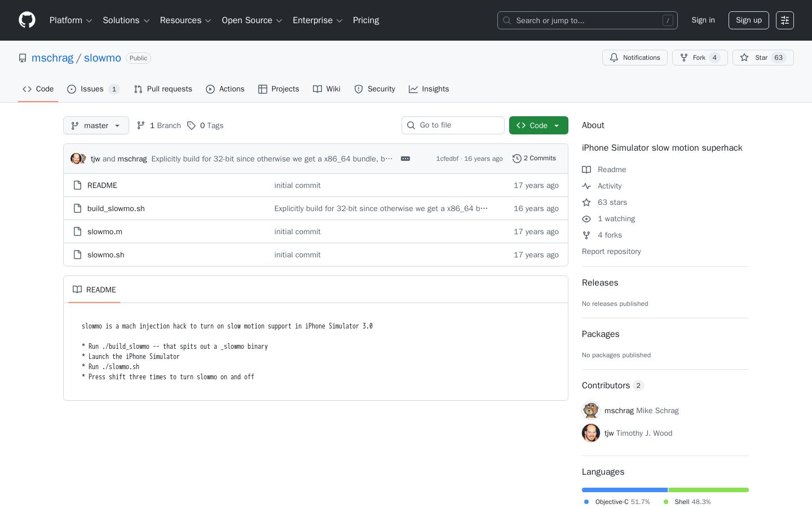This screenshot has width=812, height=508.
Task: Expand the Open Source menu
Action: coord(252,20)
